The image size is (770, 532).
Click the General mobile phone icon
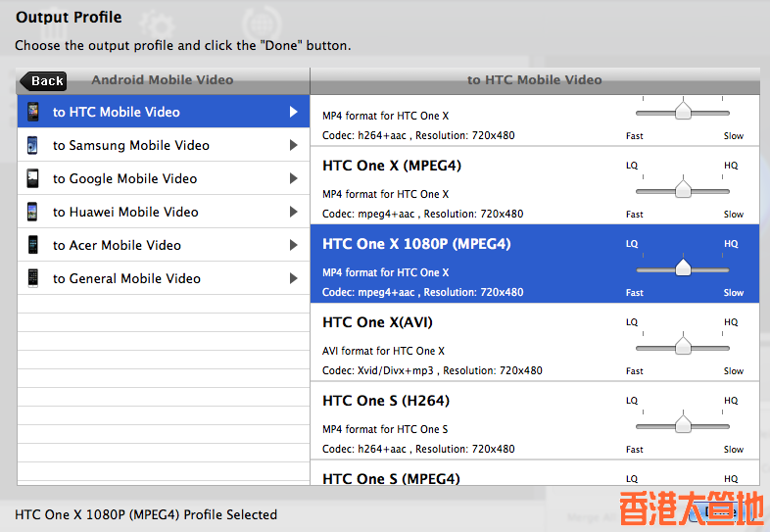point(33,278)
